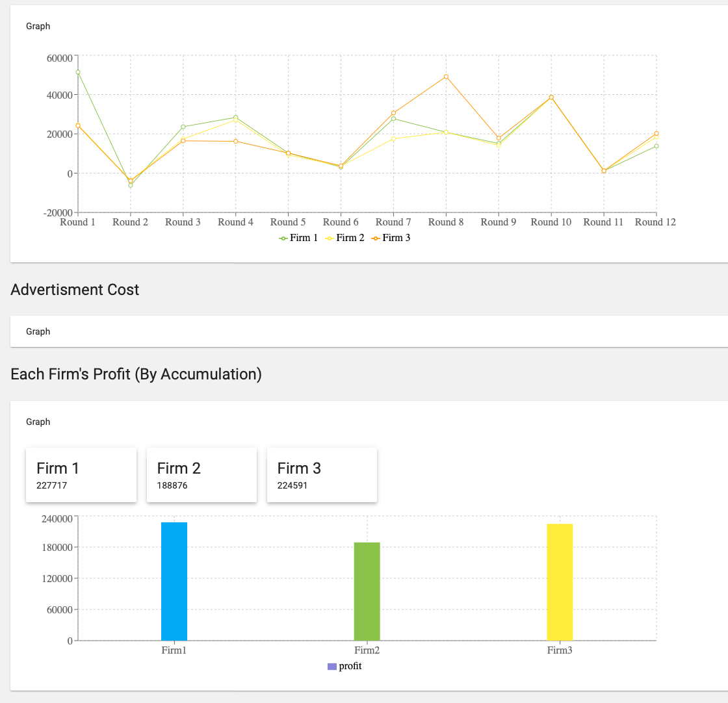This screenshot has height=703, width=728.
Task: Toggle Firm 1 series in line chart legend
Action: [298, 238]
